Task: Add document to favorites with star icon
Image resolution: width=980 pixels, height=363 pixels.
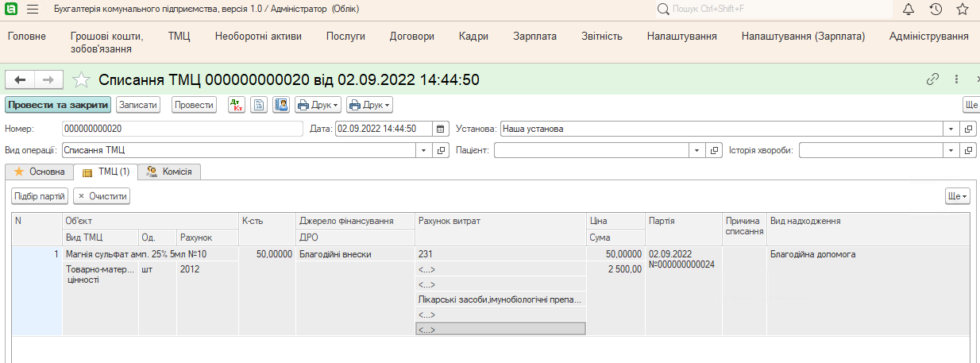Action: (x=81, y=79)
